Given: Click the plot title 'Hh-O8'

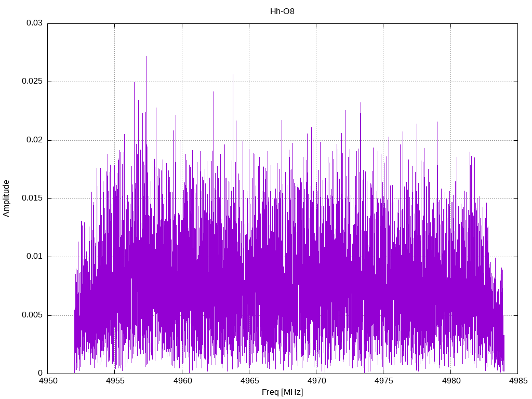Looking at the screenshot, I should tap(282, 11).
